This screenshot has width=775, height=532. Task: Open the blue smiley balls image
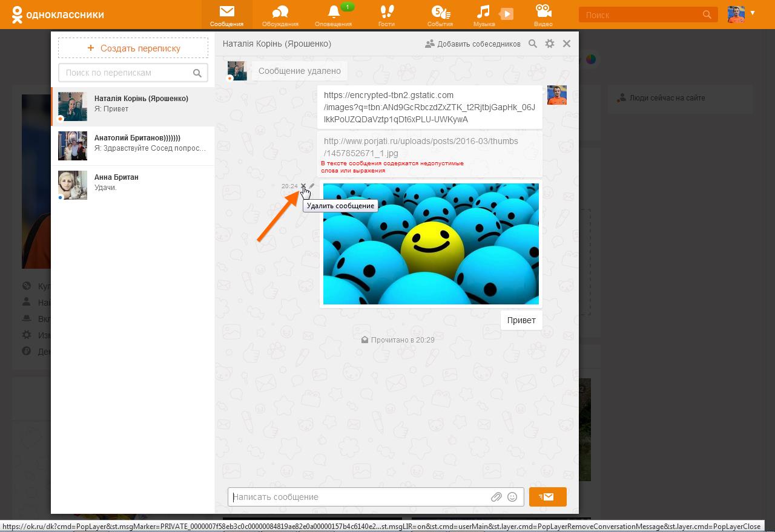pos(430,244)
